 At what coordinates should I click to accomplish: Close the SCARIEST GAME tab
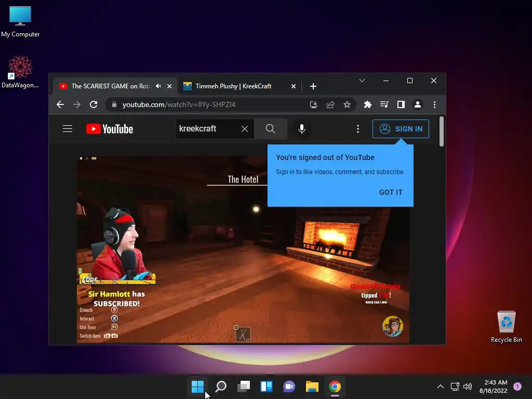(169, 86)
